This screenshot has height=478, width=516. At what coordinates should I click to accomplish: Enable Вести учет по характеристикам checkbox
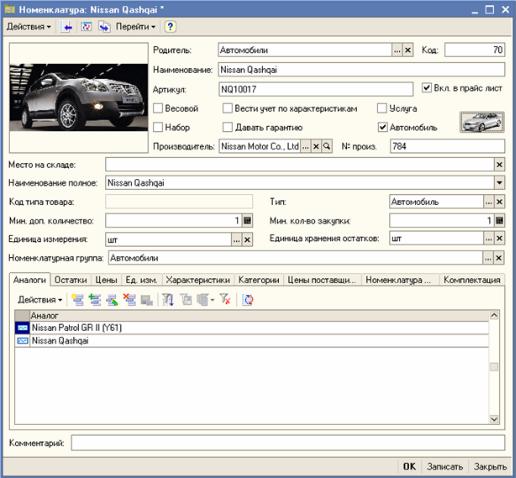click(227, 108)
